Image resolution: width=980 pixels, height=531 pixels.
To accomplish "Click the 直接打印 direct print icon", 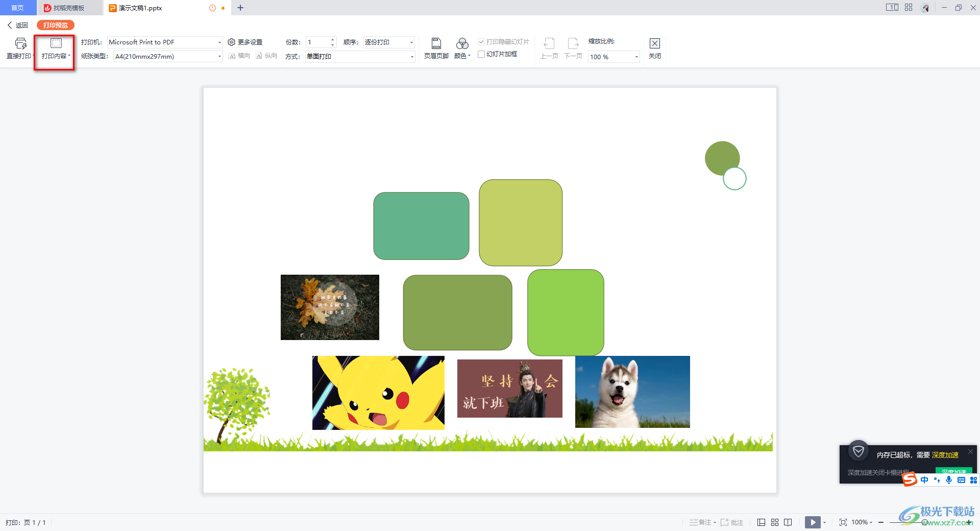I will (20, 43).
